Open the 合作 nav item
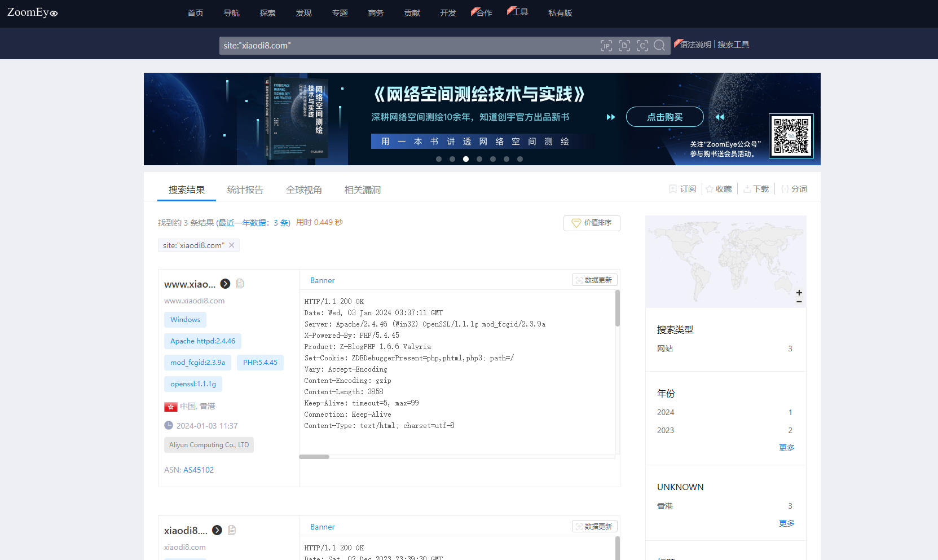938x560 pixels. click(484, 13)
